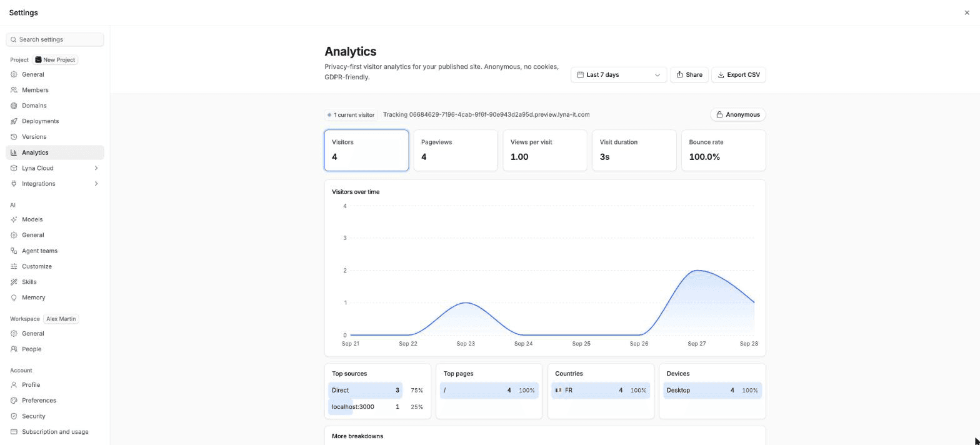Click the Agent teams icon
Image resolution: width=980 pixels, height=445 pixels.
14,251
